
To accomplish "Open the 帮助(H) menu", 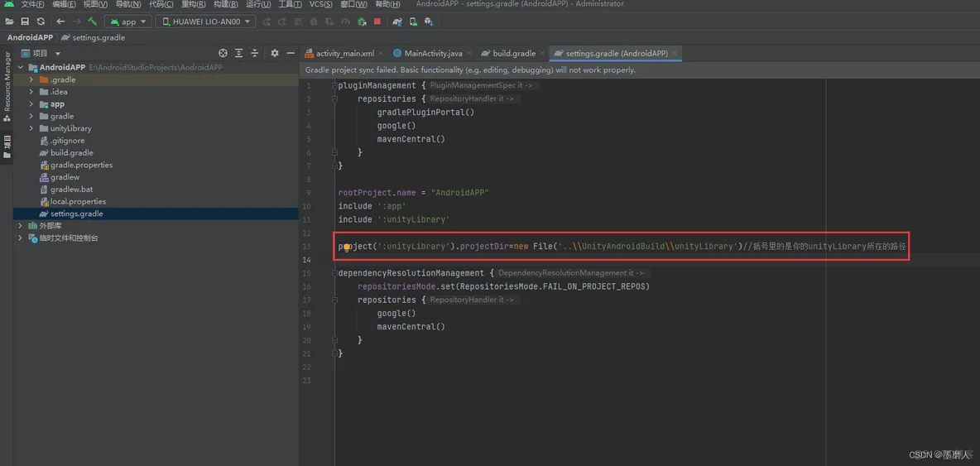I will 387,4.
